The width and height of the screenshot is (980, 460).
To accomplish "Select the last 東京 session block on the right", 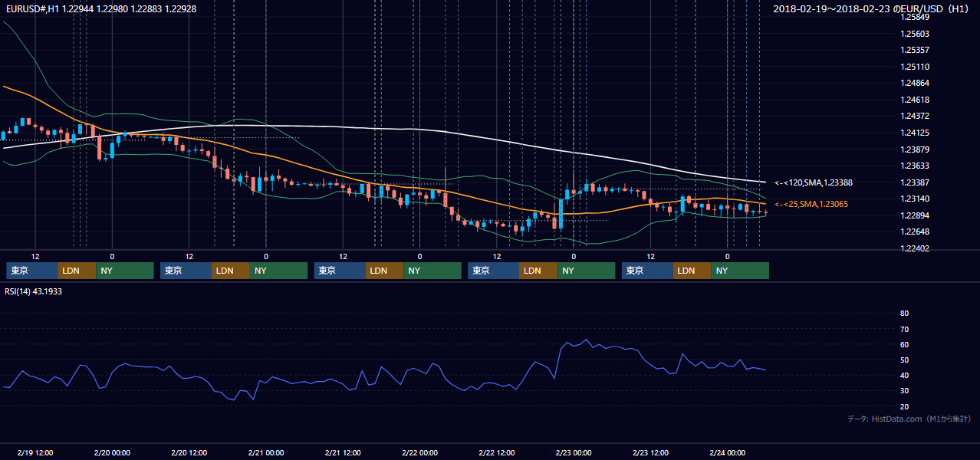I will pos(648,271).
